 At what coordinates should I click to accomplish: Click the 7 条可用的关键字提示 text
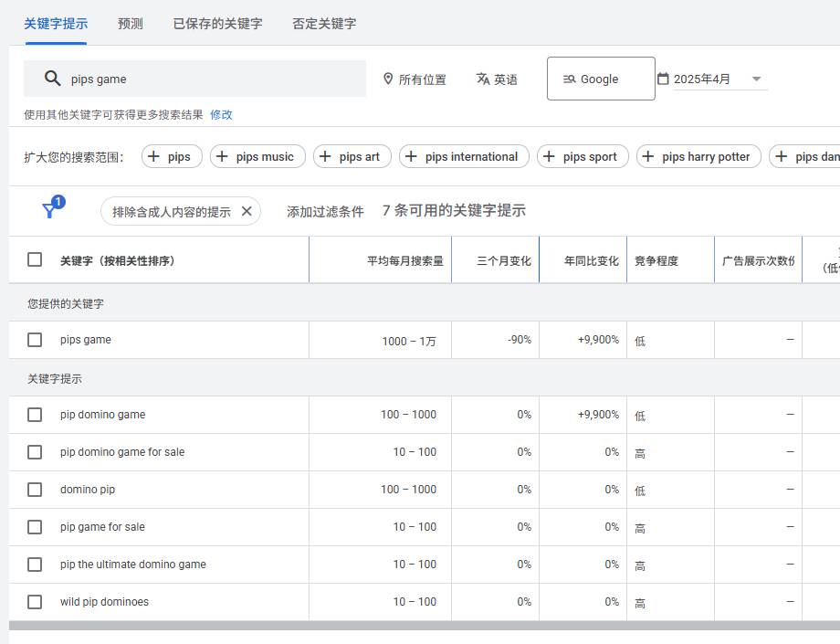[x=454, y=211]
